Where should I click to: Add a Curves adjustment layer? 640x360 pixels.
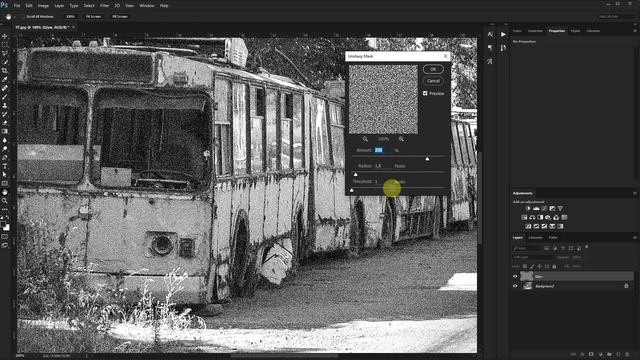pos(544,209)
